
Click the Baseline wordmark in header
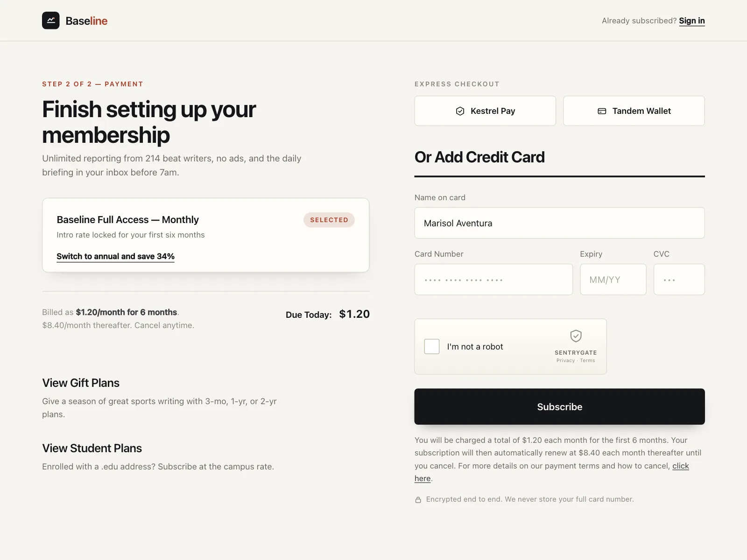tap(86, 21)
